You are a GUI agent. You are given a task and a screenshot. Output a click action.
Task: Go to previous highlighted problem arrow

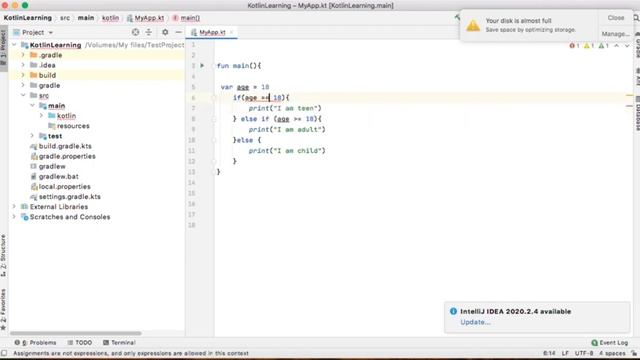click(616, 46)
